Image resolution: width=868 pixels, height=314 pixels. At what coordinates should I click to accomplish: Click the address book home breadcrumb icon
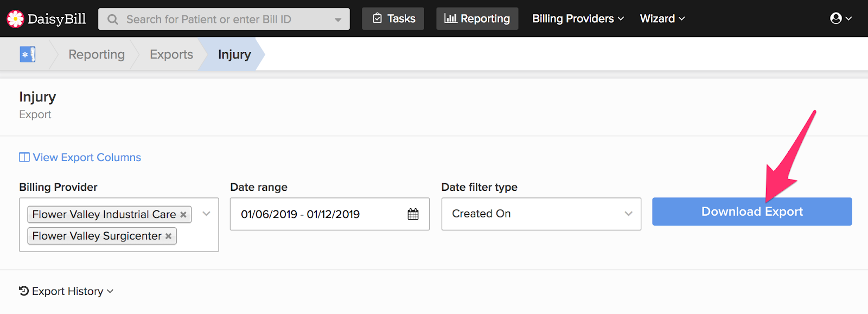28,54
